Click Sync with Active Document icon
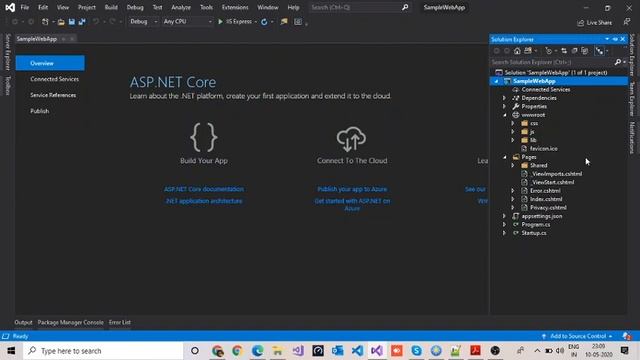Screen dimensions: 640x360 (564, 51)
